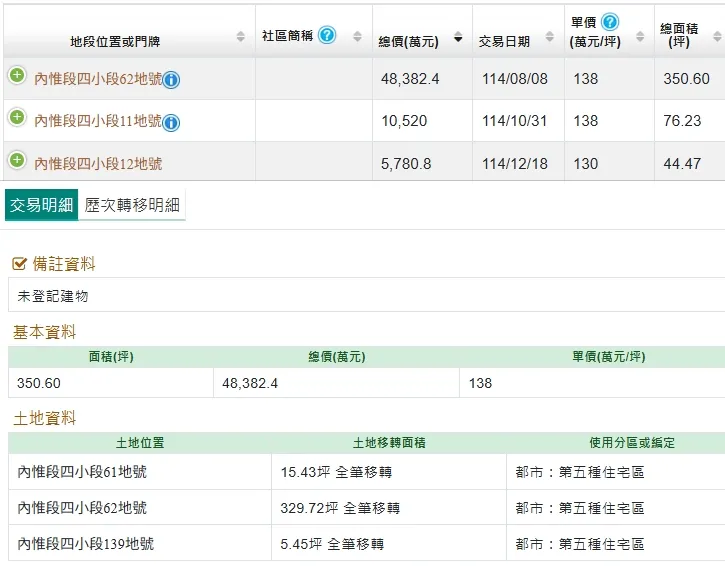
Task: Select 內惟段四小段139地號 land row
Action: click(x=86, y=544)
